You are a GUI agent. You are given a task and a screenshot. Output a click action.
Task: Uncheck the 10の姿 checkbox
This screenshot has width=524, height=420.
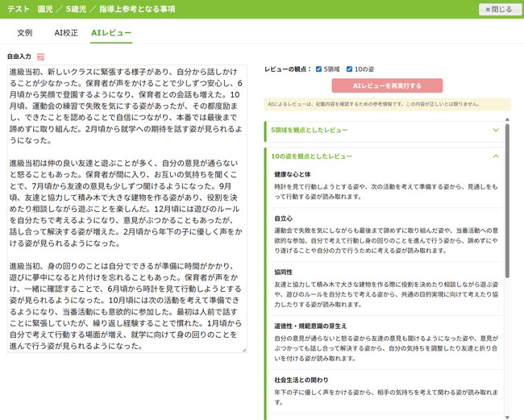[x=349, y=69]
